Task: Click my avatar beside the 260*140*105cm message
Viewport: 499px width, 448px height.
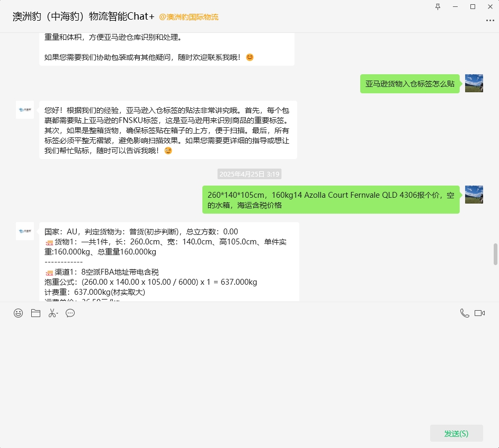Action: (x=474, y=195)
